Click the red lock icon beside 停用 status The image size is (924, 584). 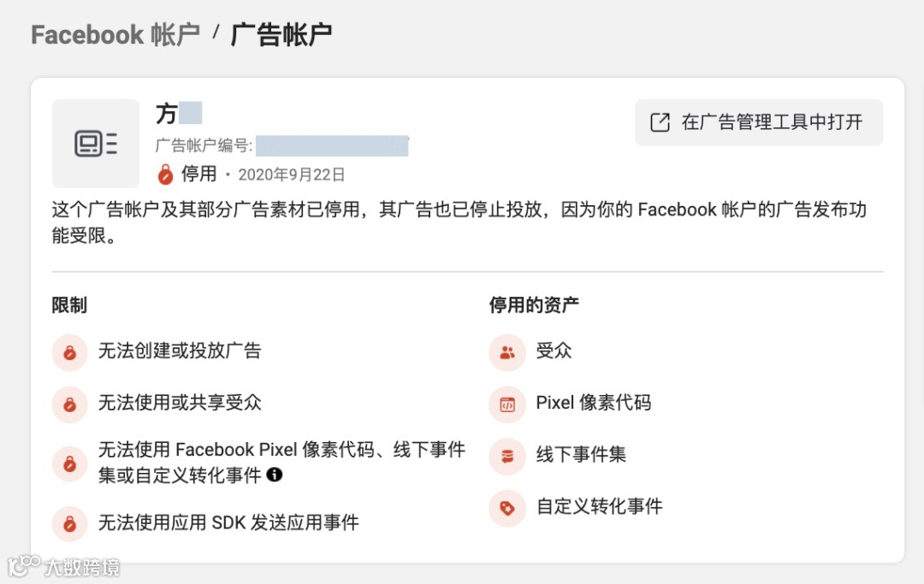pos(166,174)
